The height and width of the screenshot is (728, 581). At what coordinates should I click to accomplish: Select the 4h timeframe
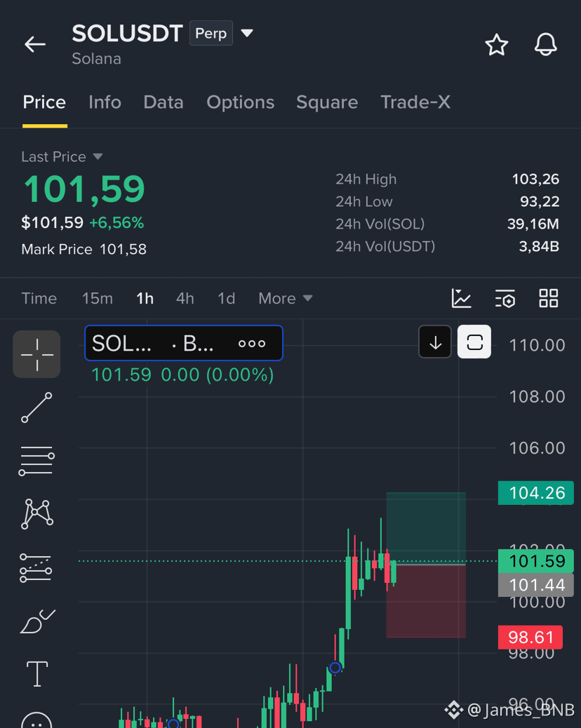coord(185,298)
